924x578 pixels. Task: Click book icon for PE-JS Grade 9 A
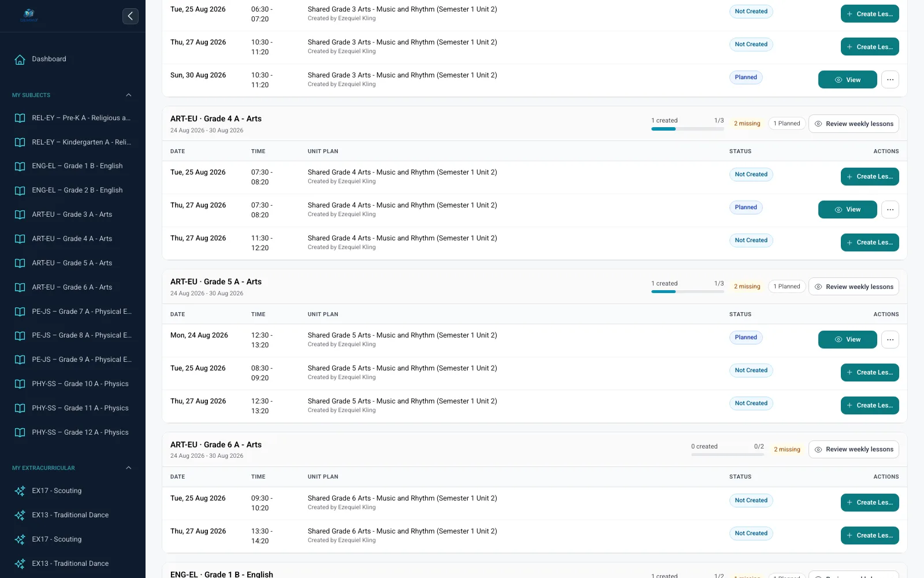[20, 360]
